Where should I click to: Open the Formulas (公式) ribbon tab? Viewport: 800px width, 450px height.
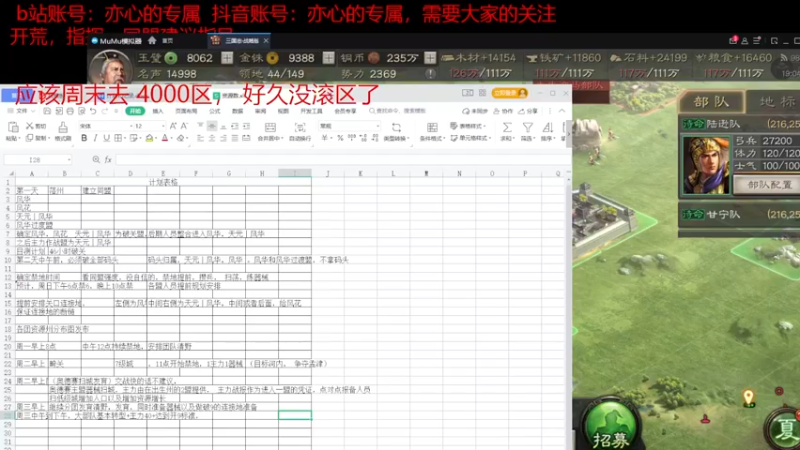[215, 111]
